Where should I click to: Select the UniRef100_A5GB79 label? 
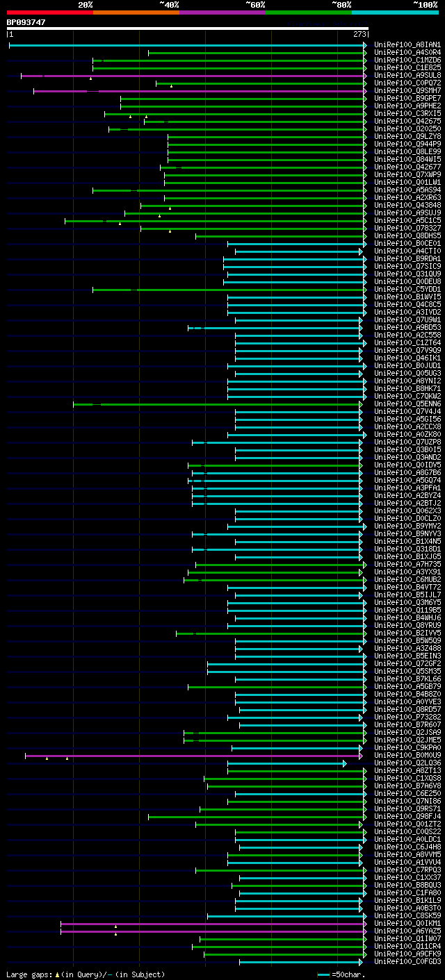click(x=407, y=687)
